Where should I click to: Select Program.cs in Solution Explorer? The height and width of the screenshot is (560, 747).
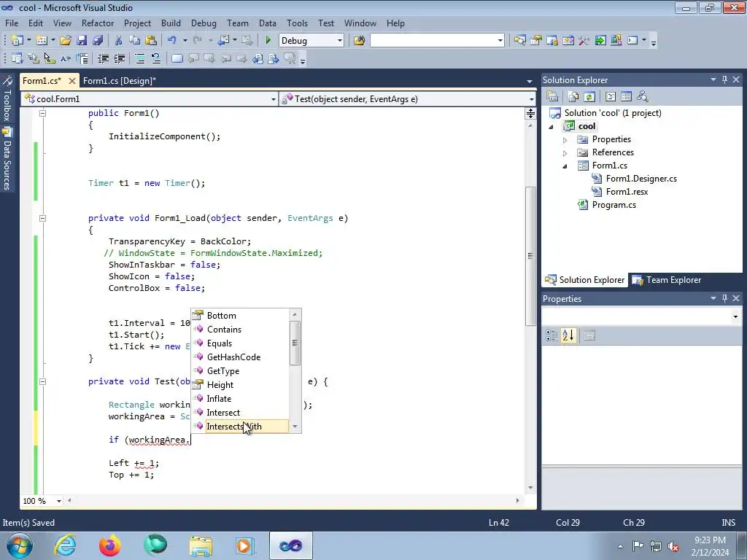click(x=614, y=205)
